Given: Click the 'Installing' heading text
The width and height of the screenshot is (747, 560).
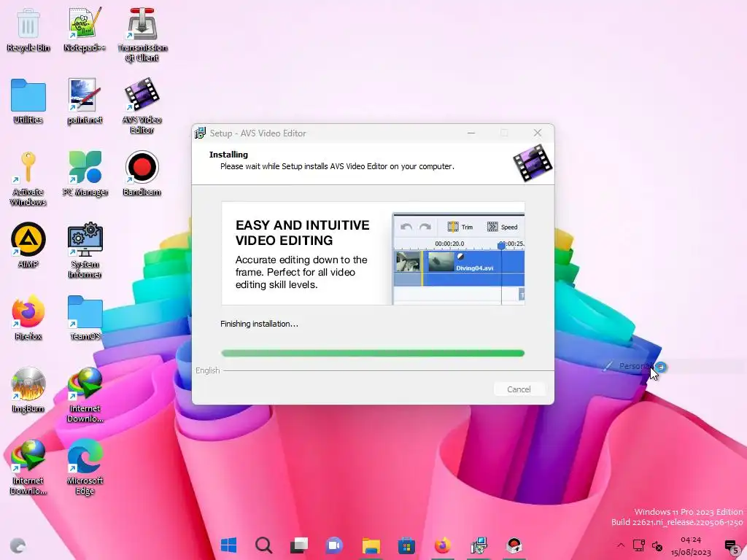Looking at the screenshot, I should (228, 155).
